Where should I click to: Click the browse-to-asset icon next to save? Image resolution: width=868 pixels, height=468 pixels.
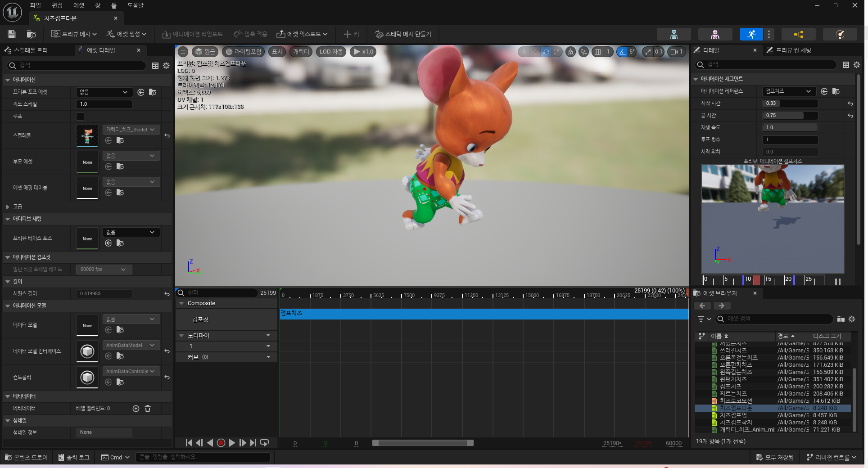[x=31, y=34]
